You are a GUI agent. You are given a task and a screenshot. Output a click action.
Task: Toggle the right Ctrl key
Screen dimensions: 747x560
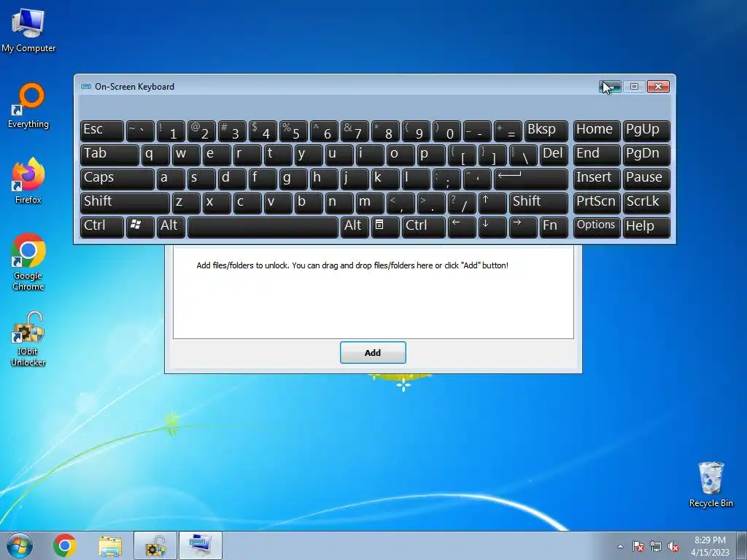pos(424,227)
